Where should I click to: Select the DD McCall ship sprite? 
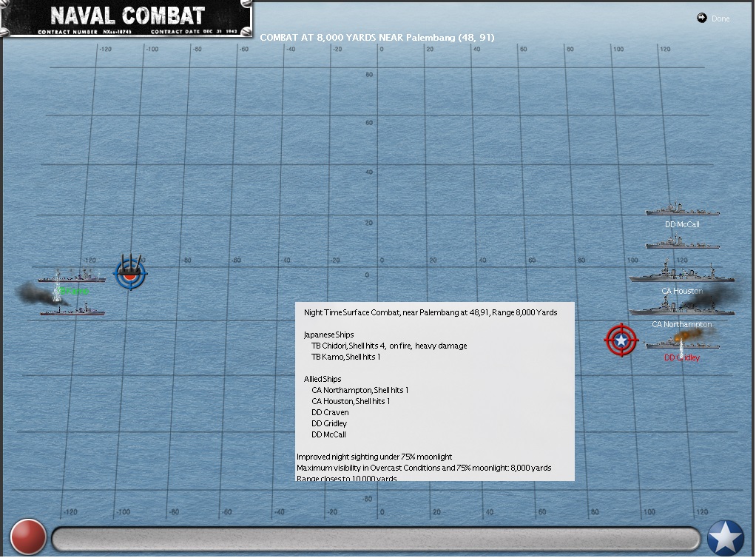point(682,209)
